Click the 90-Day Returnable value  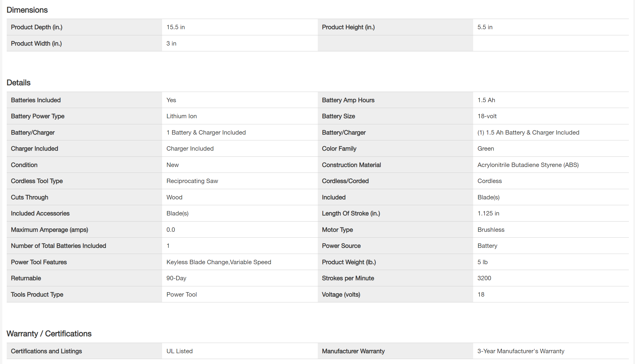176,278
